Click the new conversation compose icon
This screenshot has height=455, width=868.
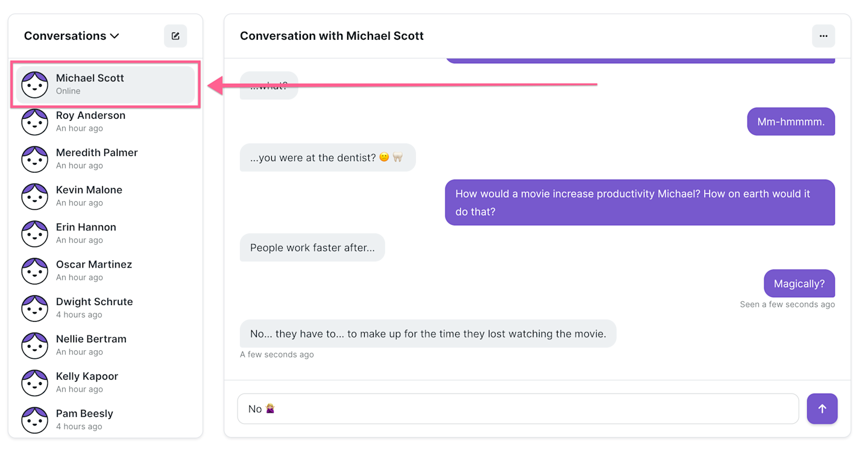coord(175,36)
